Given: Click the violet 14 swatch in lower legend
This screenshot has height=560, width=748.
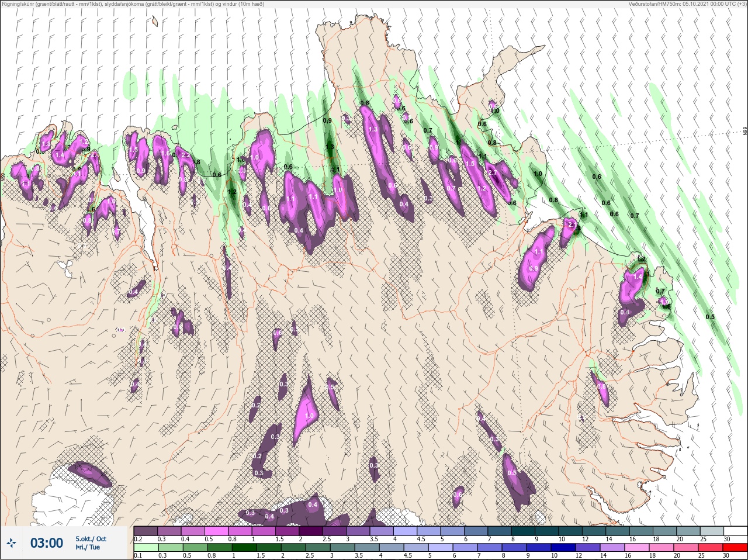Looking at the screenshot, I should pyautogui.click(x=612, y=547).
